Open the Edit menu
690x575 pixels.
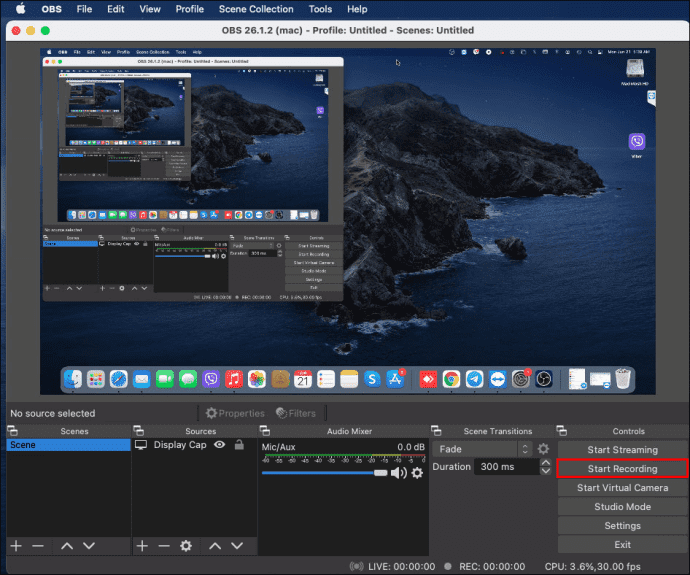116,9
